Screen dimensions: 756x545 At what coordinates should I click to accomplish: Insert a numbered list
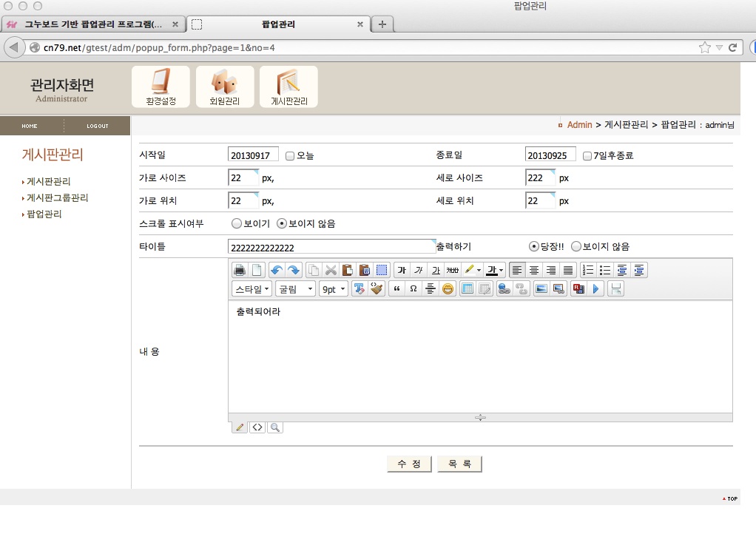589,270
